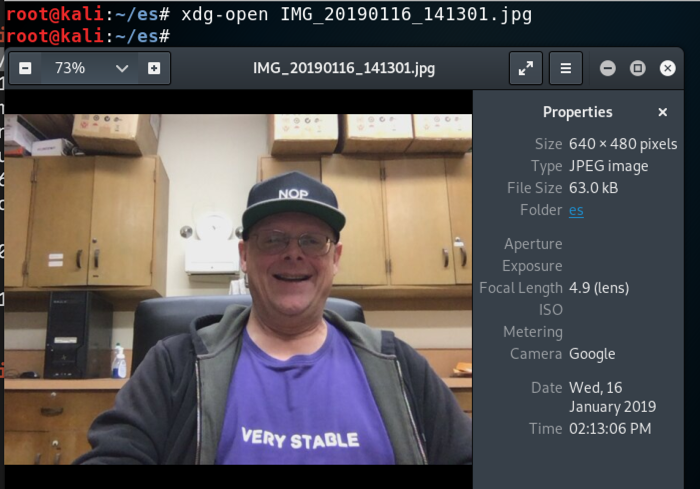Expand the zoom level dropdown chevron
Image resolution: width=700 pixels, height=489 pixels.
[x=122, y=68]
